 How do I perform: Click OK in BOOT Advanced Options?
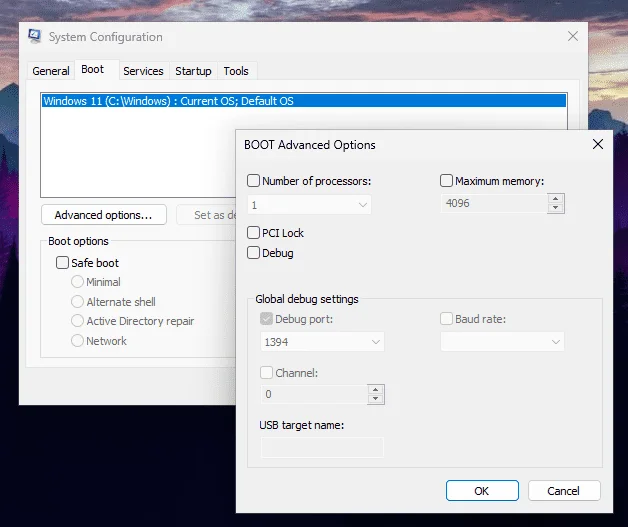point(482,491)
